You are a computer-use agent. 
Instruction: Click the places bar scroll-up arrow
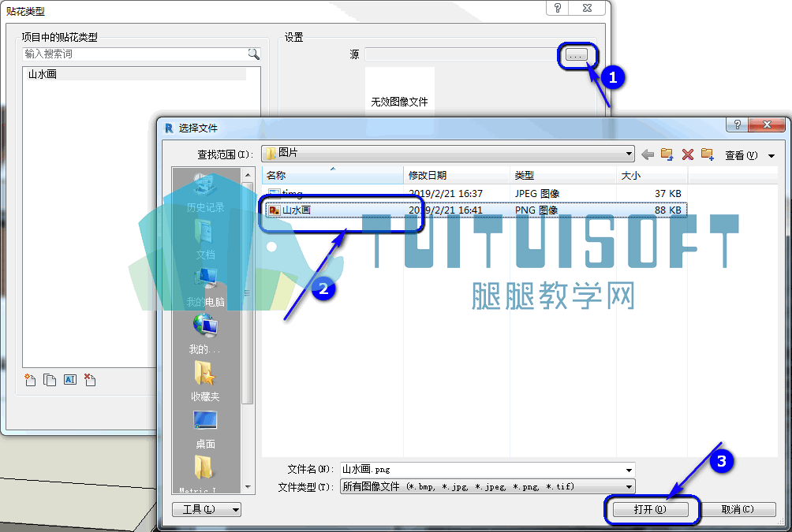click(x=248, y=175)
